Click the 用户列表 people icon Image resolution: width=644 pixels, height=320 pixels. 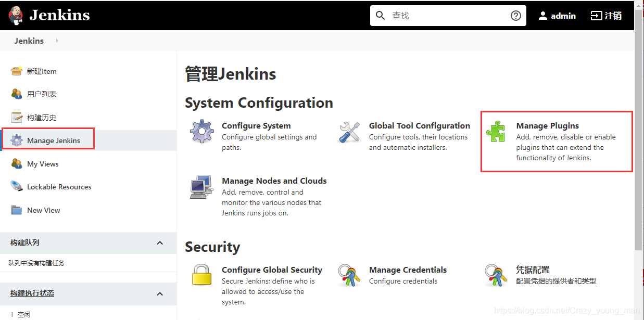tap(17, 94)
